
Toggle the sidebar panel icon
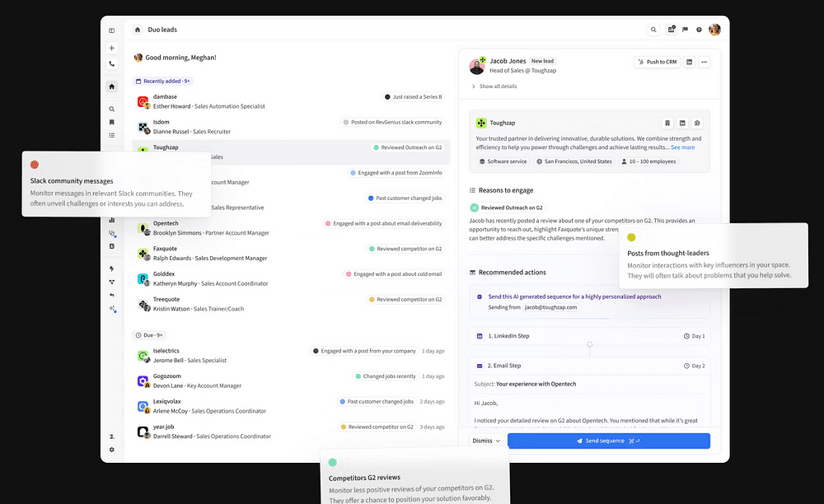click(111, 30)
